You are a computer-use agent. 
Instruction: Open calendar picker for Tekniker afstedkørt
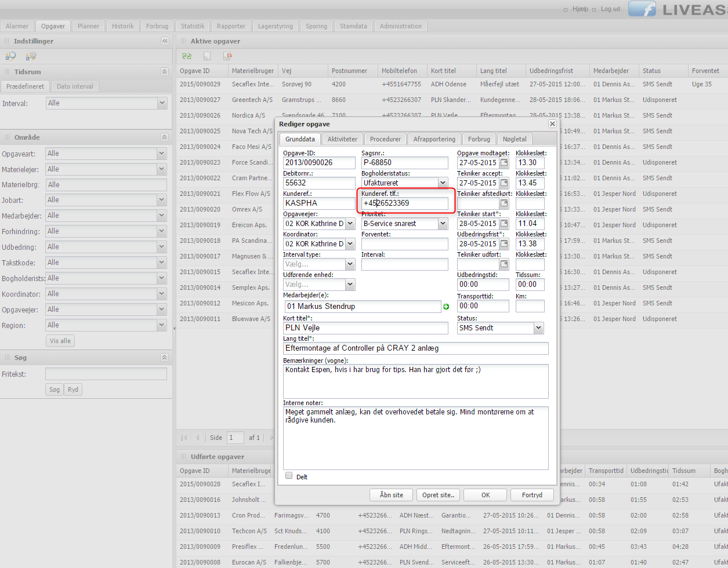[504, 203]
